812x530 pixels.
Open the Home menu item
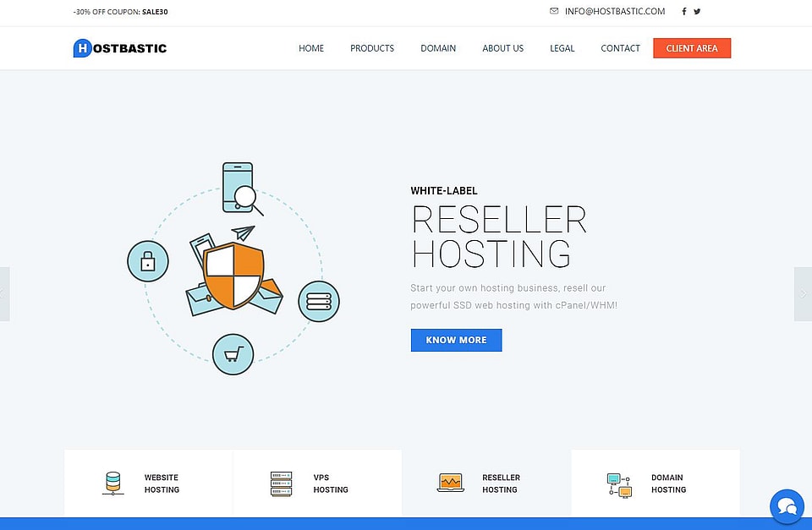[x=311, y=48]
